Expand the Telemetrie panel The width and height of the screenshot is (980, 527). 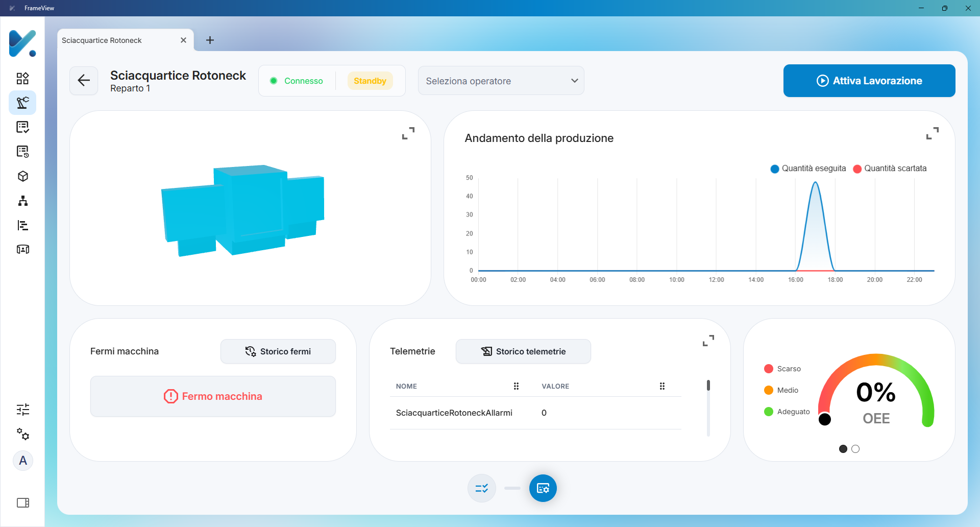pos(708,341)
